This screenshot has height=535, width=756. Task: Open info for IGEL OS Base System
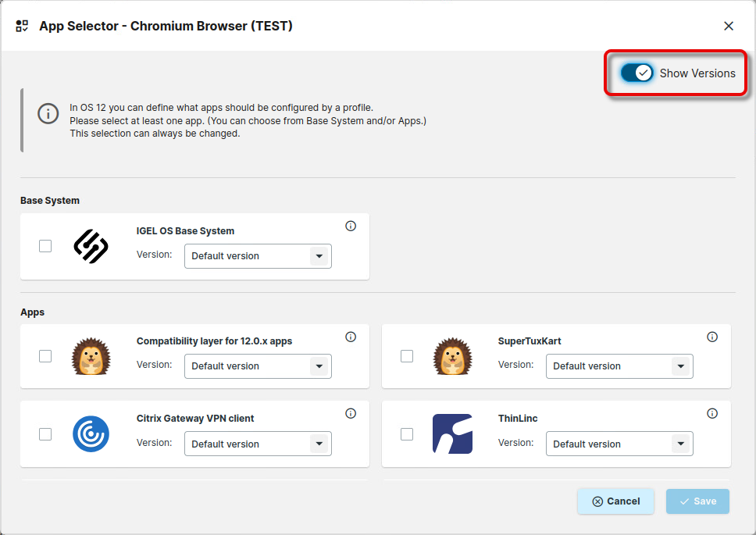pos(351,226)
